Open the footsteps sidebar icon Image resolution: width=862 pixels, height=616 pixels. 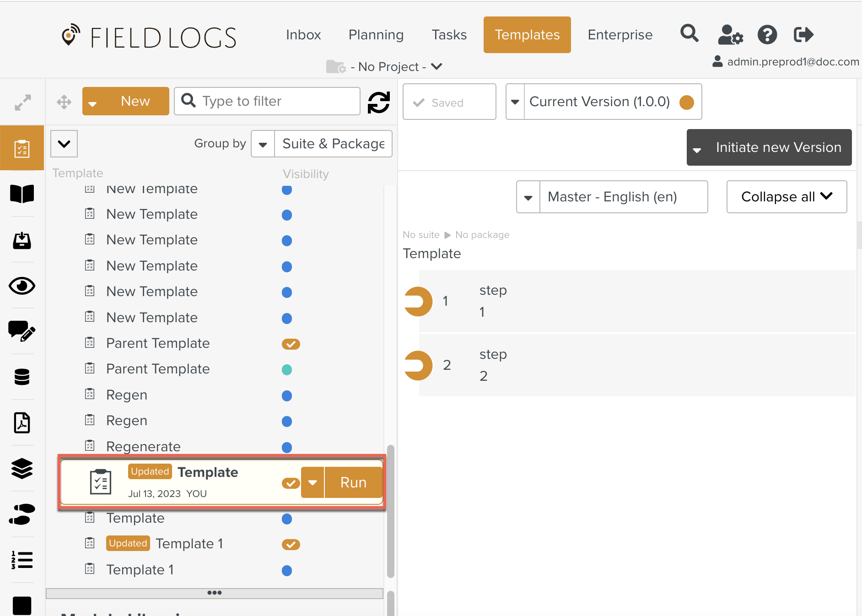click(22, 514)
